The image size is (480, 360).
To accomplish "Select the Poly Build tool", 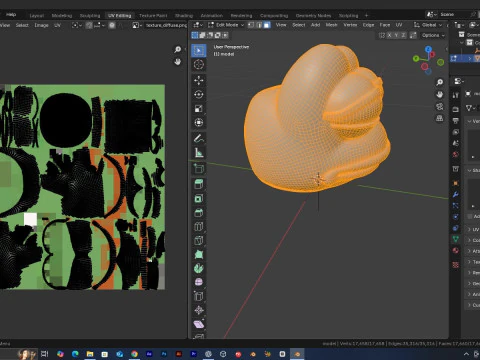I will 199,254.
